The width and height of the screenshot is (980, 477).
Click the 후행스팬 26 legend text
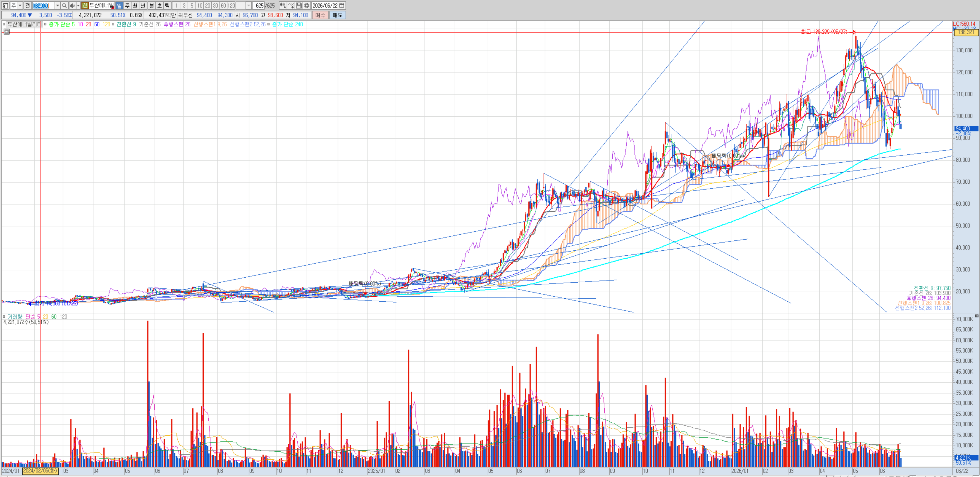click(177, 24)
